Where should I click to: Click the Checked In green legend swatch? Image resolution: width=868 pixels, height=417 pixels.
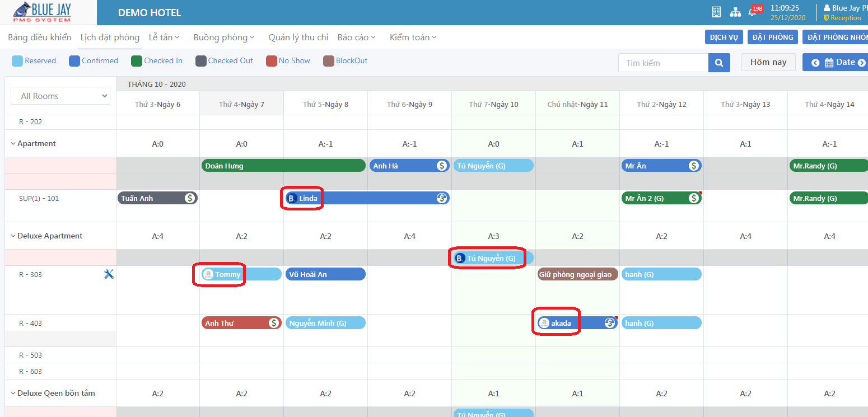[137, 61]
